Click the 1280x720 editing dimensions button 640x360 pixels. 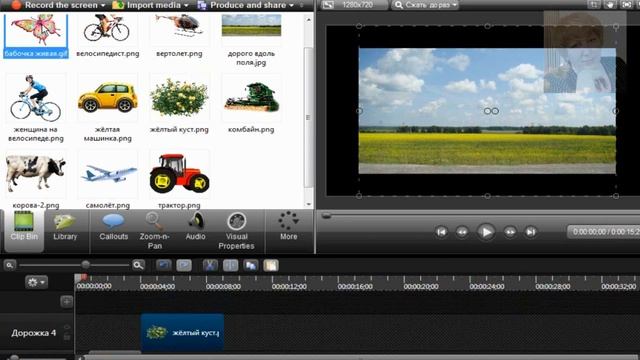pyautogui.click(x=354, y=5)
